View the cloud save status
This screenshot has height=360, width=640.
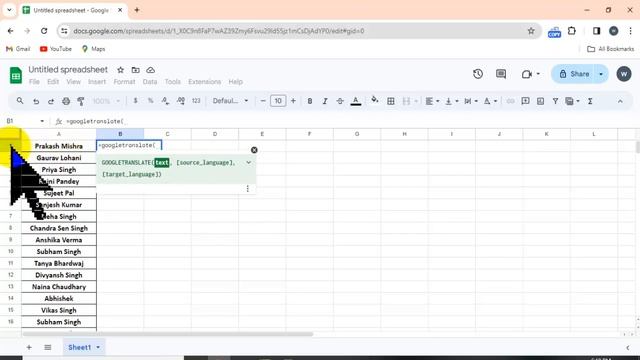150,70
